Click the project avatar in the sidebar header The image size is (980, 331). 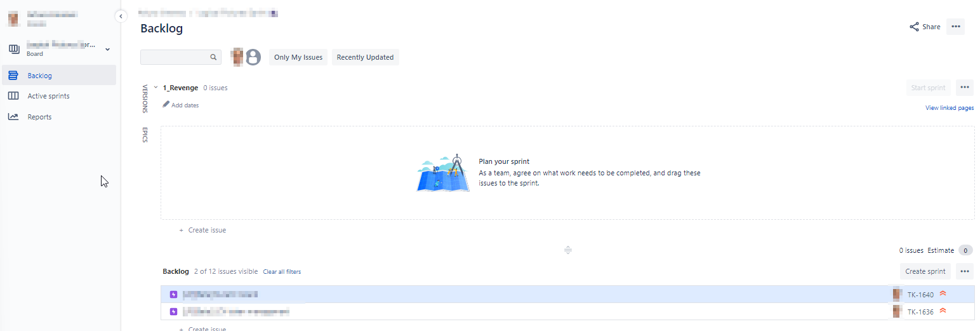(x=13, y=18)
